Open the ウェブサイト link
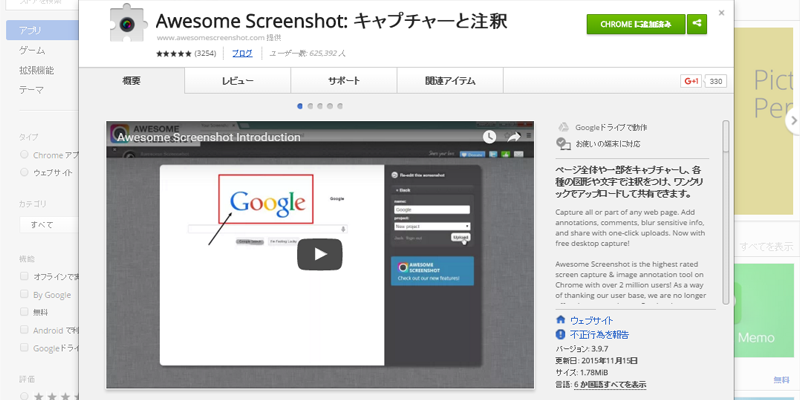 (x=591, y=320)
